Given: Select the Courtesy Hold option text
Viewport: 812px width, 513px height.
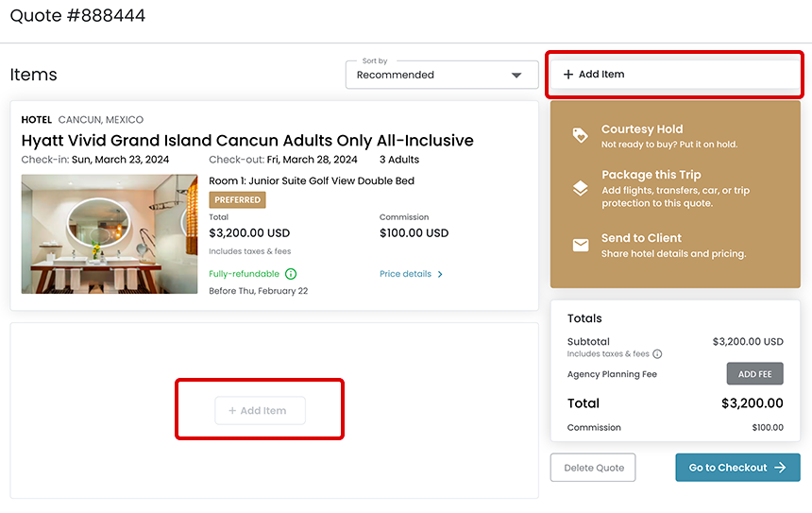Looking at the screenshot, I should [x=642, y=129].
